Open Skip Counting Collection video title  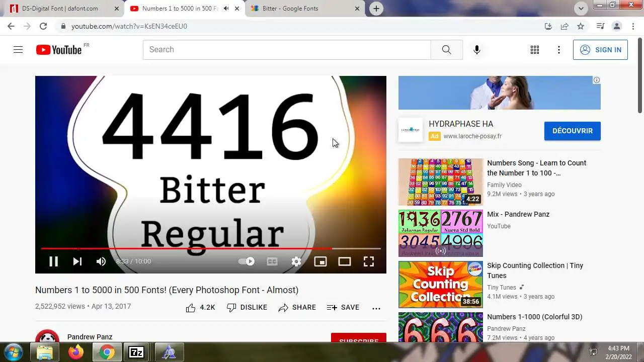pyautogui.click(x=535, y=270)
